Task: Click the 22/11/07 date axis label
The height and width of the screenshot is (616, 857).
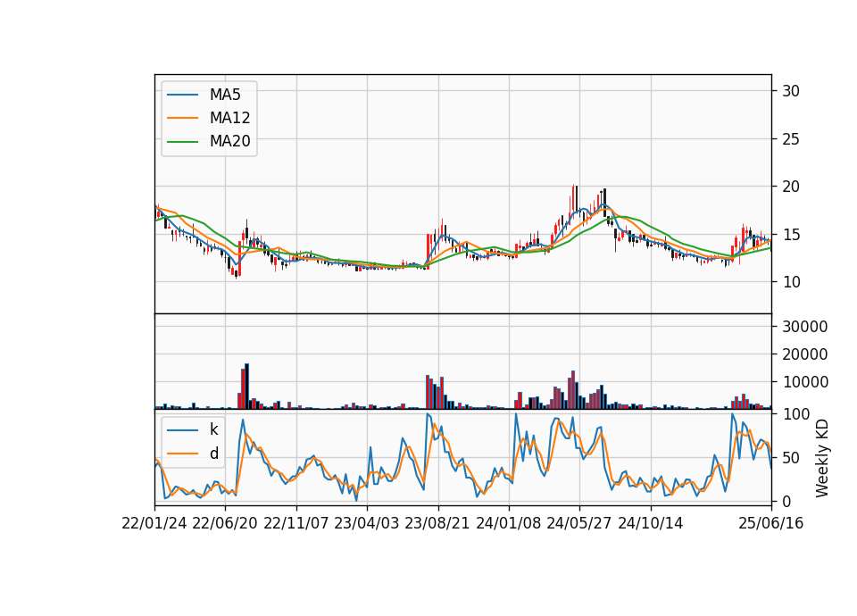Action: (296, 524)
